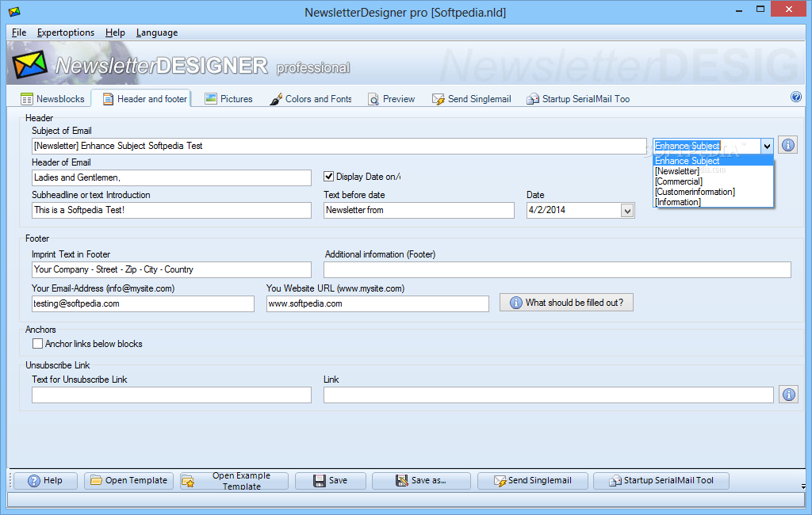Maximize the NewsletterDesigner window
The width and height of the screenshot is (812, 515).
click(760, 10)
